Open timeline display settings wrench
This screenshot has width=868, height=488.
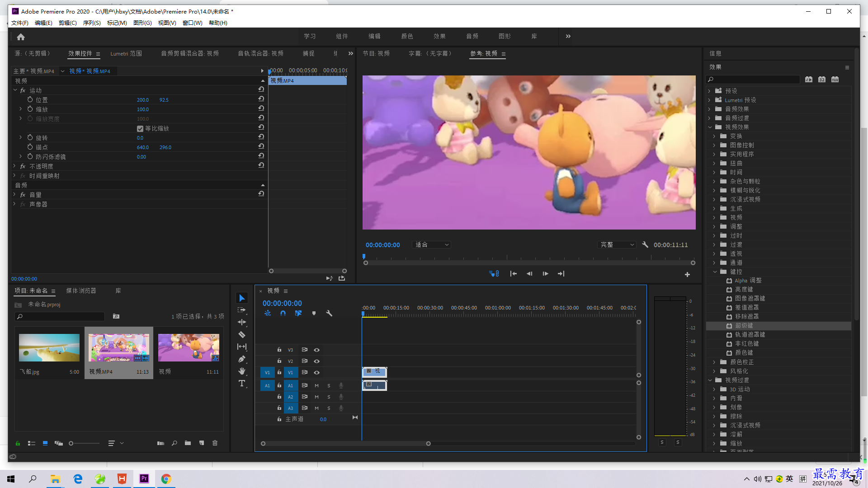[329, 313]
